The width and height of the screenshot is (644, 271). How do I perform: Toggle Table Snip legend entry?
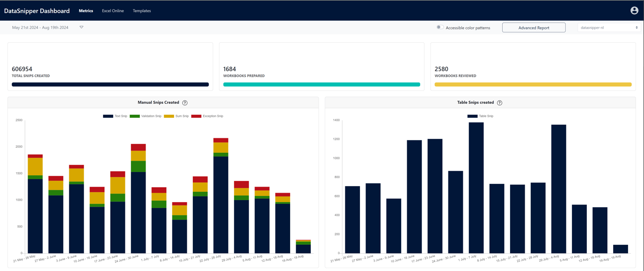pyautogui.click(x=480, y=116)
